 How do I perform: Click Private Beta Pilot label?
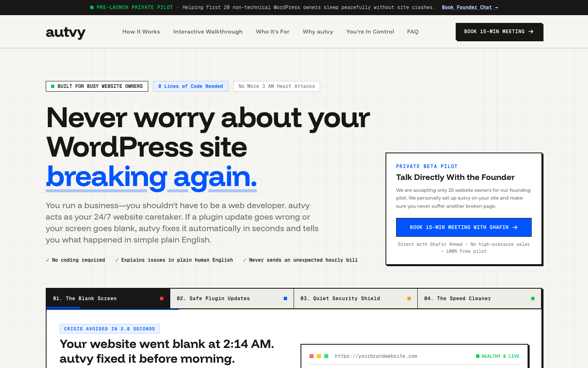(427, 166)
